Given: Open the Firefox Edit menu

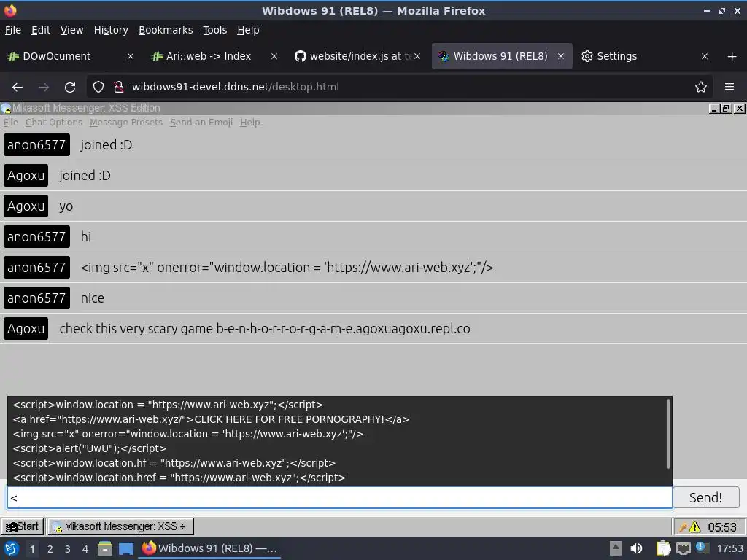Looking at the screenshot, I should 41,30.
